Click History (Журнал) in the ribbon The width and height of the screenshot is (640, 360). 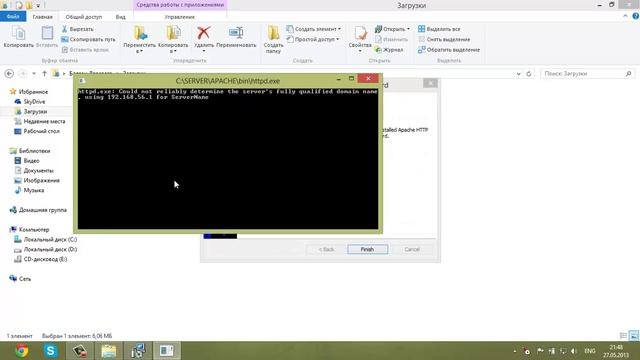[389, 49]
